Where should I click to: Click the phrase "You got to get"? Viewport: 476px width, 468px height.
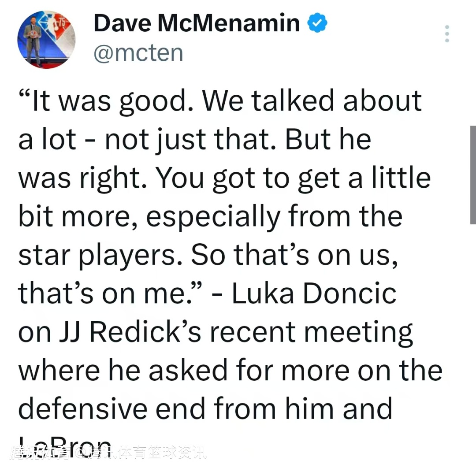click(x=239, y=178)
